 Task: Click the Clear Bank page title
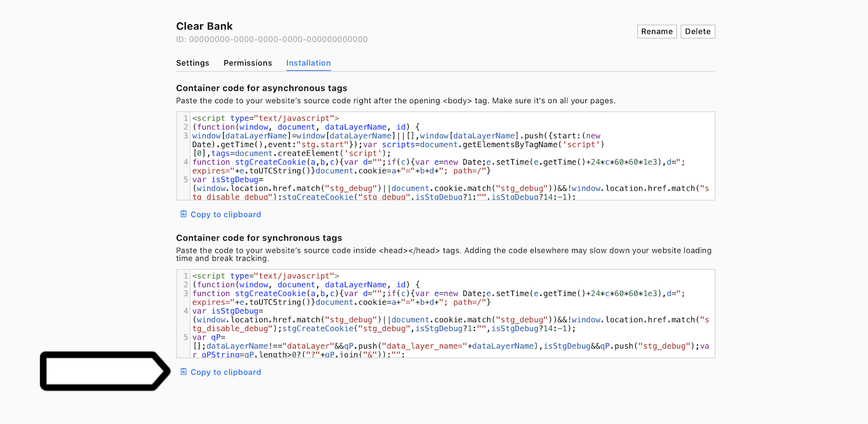tap(203, 26)
